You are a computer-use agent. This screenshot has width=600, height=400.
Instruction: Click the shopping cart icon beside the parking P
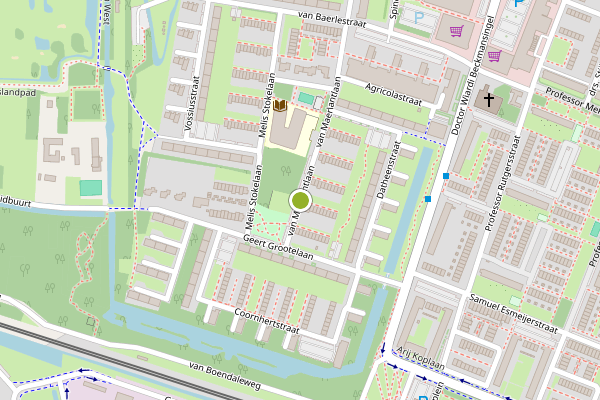click(457, 30)
